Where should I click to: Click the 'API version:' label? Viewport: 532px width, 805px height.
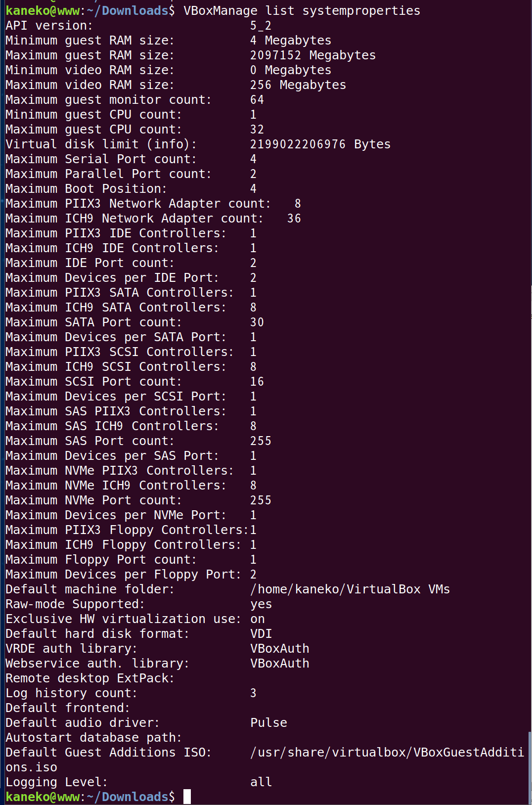click(x=49, y=25)
